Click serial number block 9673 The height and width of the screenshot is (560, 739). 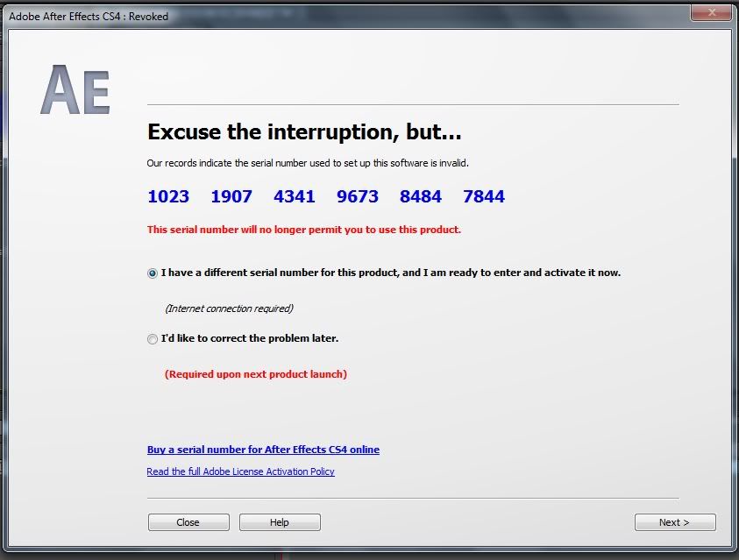358,196
